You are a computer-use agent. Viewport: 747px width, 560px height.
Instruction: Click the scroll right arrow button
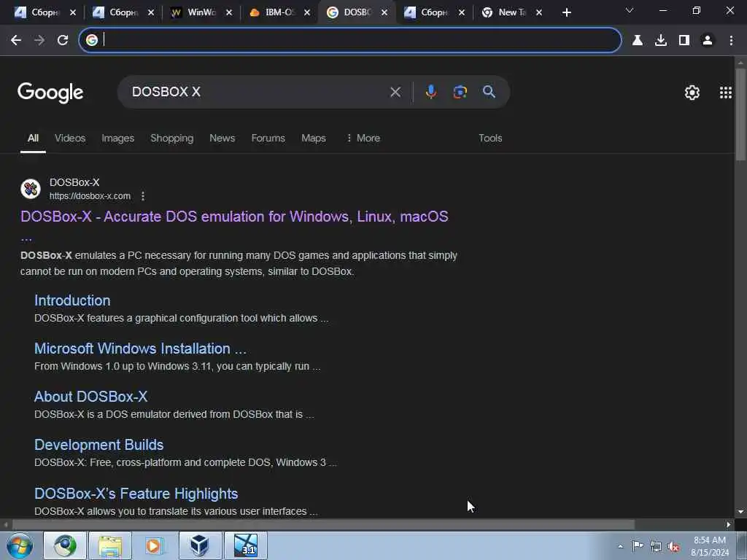(729, 525)
